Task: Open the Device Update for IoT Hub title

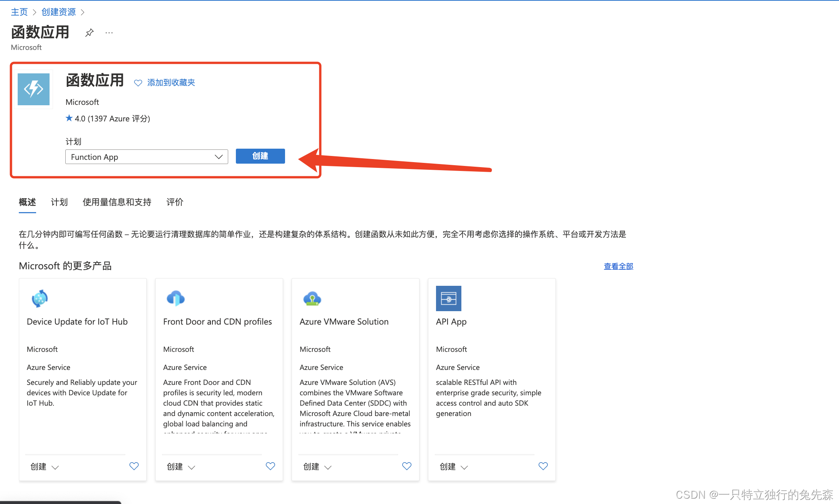Action: pyautogui.click(x=77, y=322)
